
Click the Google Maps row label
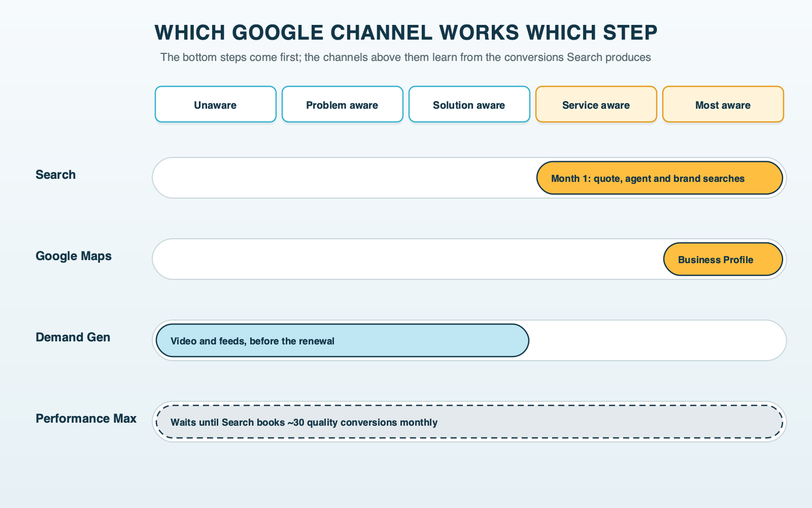coord(74,256)
